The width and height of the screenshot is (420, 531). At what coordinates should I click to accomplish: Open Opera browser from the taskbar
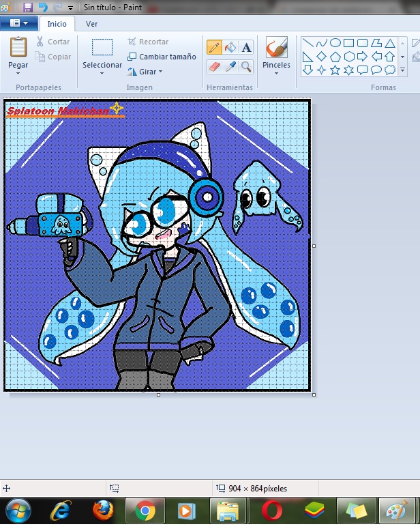pyautogui.click(x=272, y=511)
